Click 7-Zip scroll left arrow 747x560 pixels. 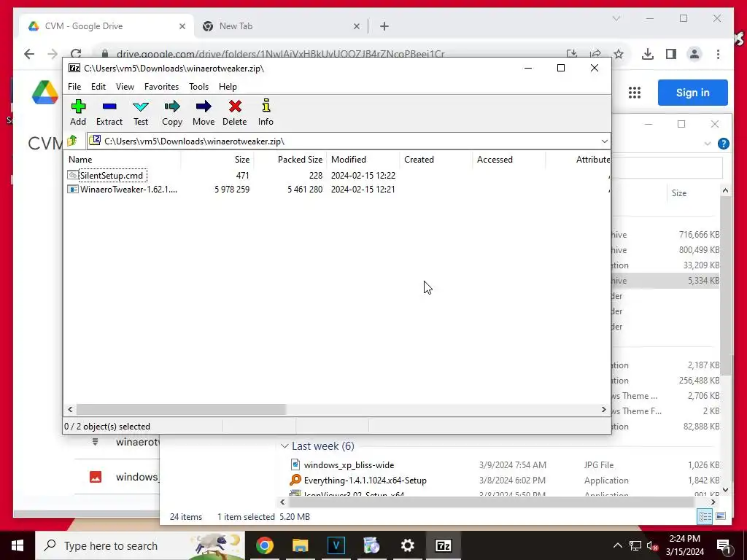(71, 409)
